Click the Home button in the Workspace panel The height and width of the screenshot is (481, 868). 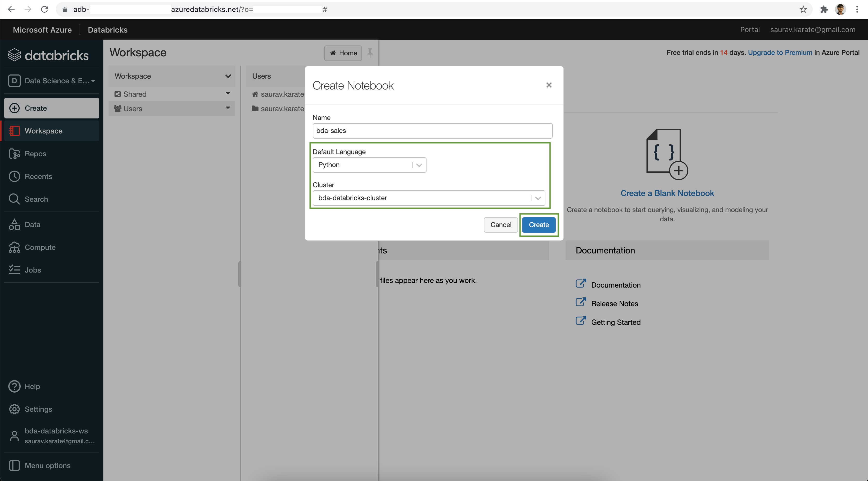(343, 53)
